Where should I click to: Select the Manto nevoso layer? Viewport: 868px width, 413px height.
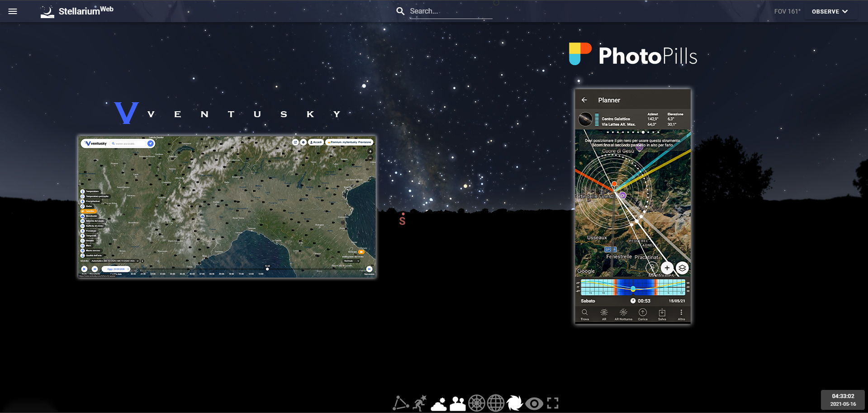[90, 251]
